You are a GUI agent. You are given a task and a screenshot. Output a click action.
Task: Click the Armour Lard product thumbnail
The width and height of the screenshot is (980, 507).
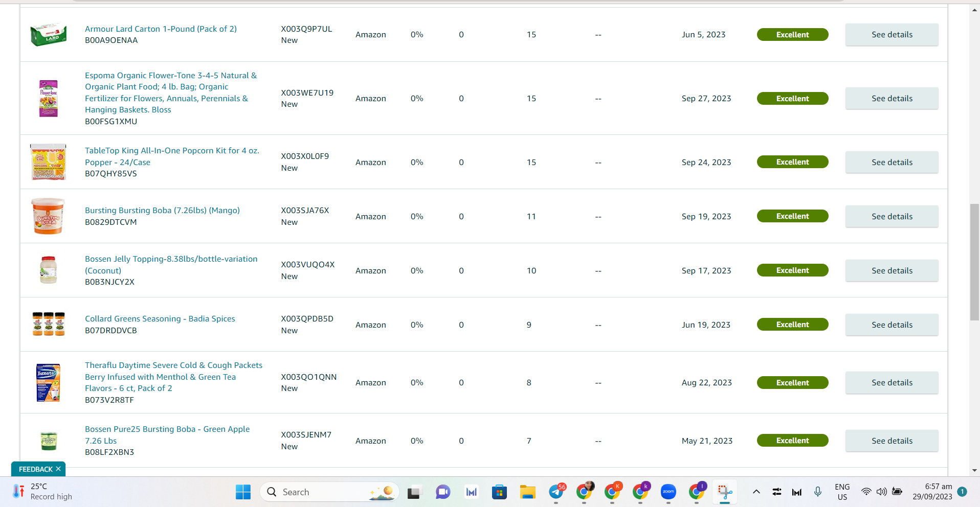[x=49, y=35]
